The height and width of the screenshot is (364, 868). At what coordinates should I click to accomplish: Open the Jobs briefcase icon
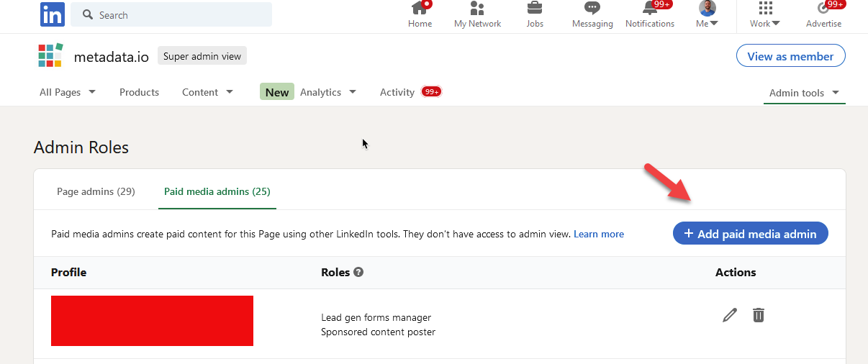[535, 9]
